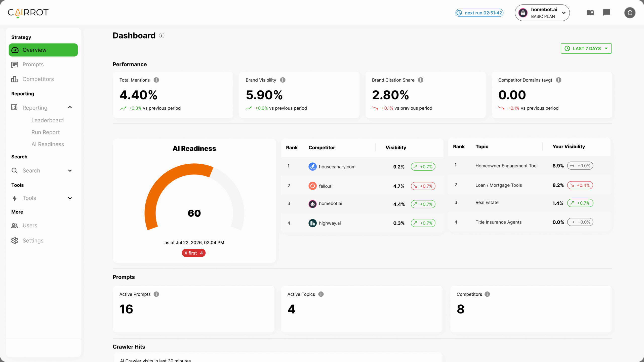Click Competitor Domains info icon

pos(558,80)
